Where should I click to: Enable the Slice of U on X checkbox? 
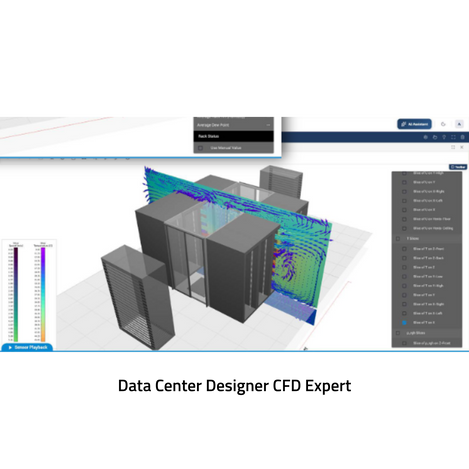[x=404, y=210]
